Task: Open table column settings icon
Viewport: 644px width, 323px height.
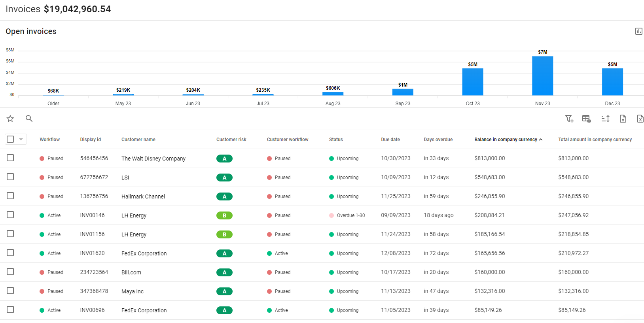Action: (x=586, y=119)
